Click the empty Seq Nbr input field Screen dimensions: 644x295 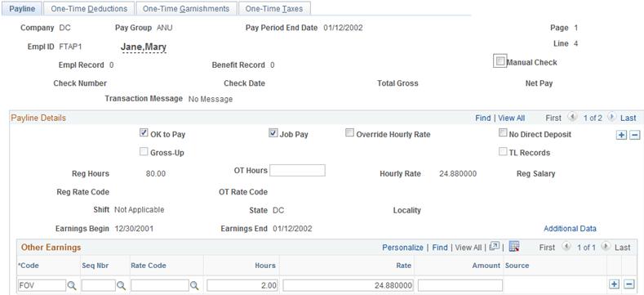pos(99,285)
